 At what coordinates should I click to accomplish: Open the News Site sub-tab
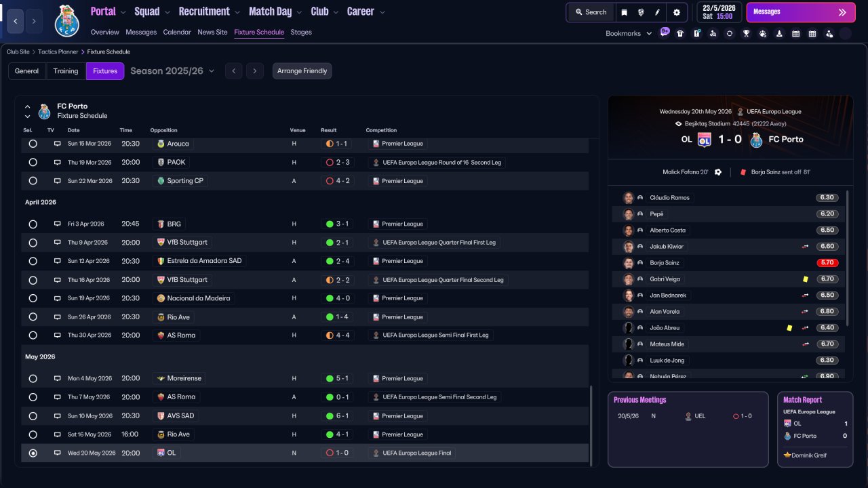click(212, 32)
